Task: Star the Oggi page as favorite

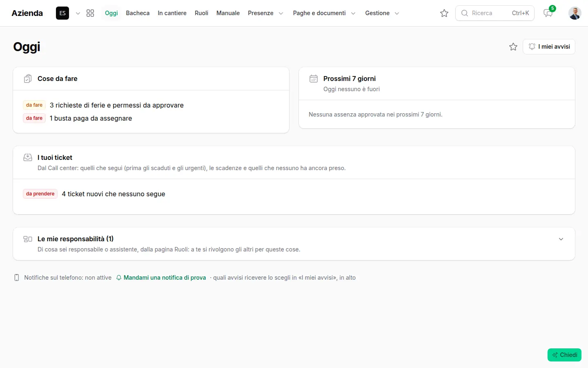Action: coord(513,47)
